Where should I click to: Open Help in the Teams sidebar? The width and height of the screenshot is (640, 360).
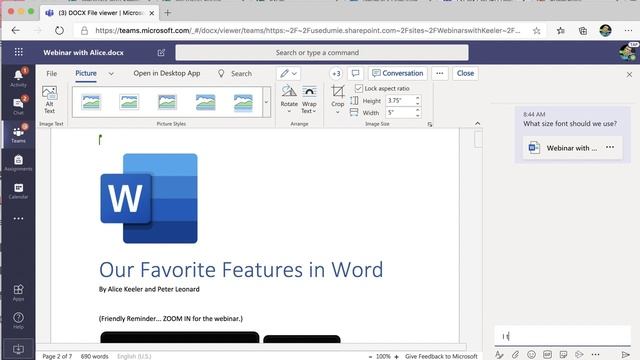tap(18, 320)
